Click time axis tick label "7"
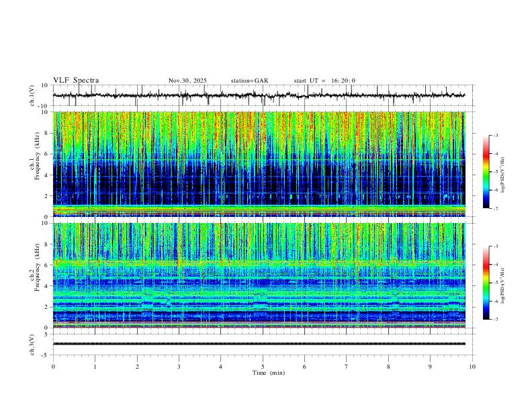Viewport: 532px width, 411px height. 347,367
